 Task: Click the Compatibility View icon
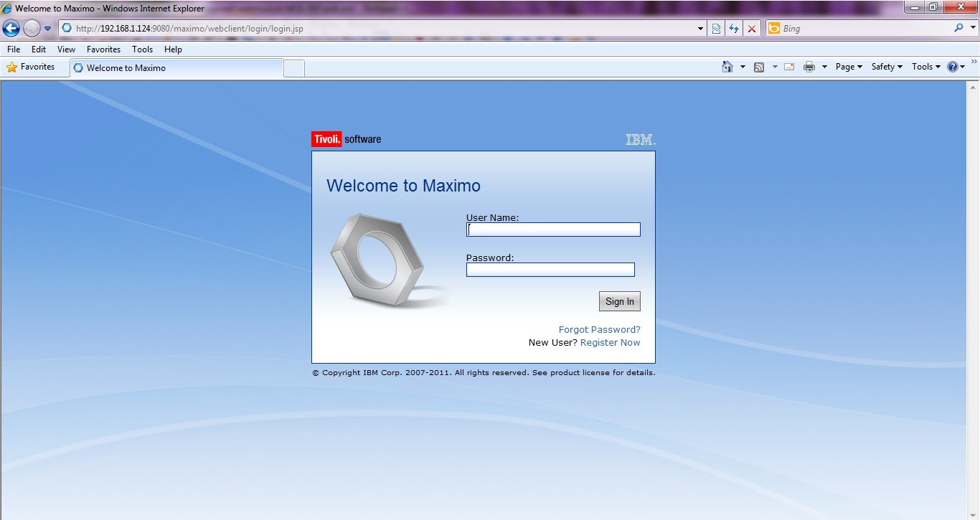coord(716,28)
